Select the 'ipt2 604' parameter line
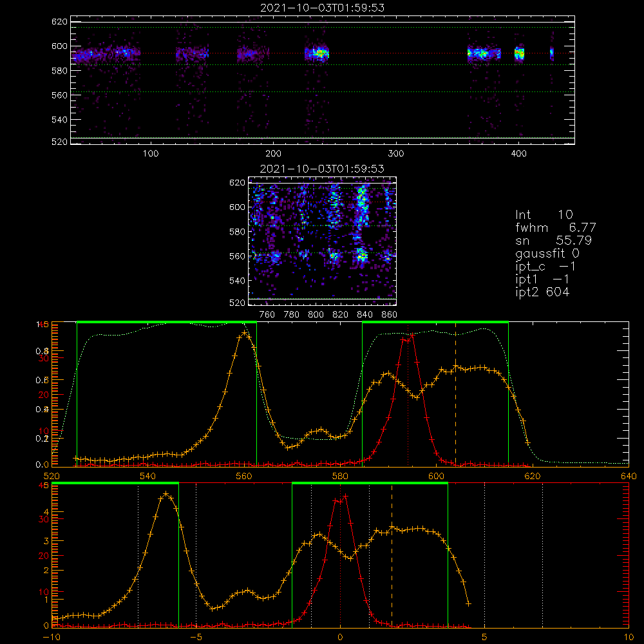 click(542, 292)
